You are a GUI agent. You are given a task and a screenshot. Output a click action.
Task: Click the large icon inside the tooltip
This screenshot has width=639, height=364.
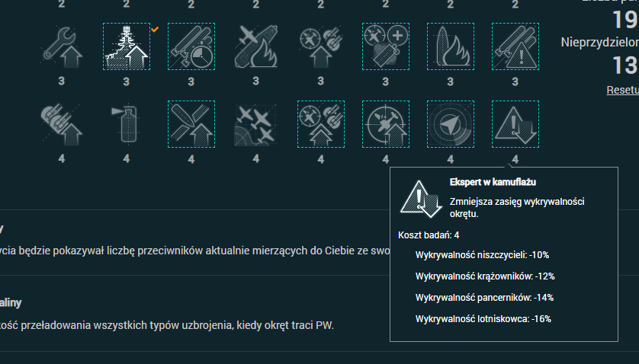click(419, 200)
